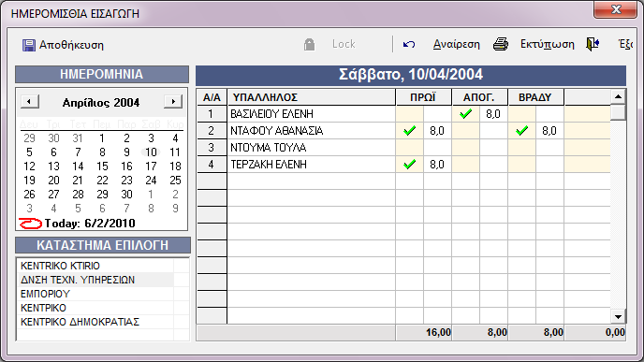Click Today: 6/2/2010 link
644x362 pixels.
pos(90,224)
